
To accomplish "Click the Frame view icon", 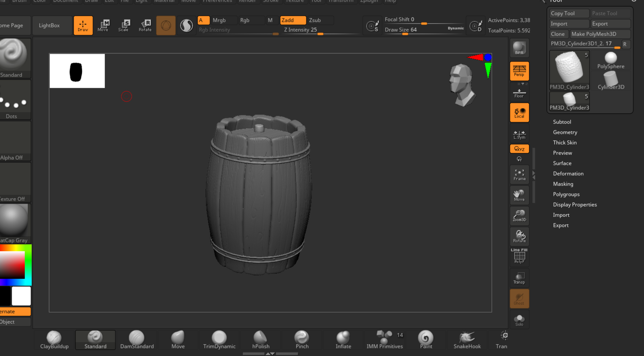I will tap(519, 174).
